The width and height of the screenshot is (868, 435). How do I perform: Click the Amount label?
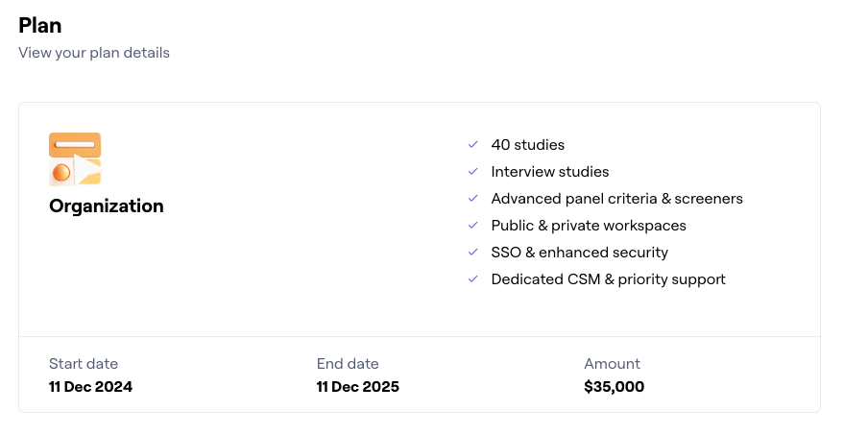coord(612,364)
